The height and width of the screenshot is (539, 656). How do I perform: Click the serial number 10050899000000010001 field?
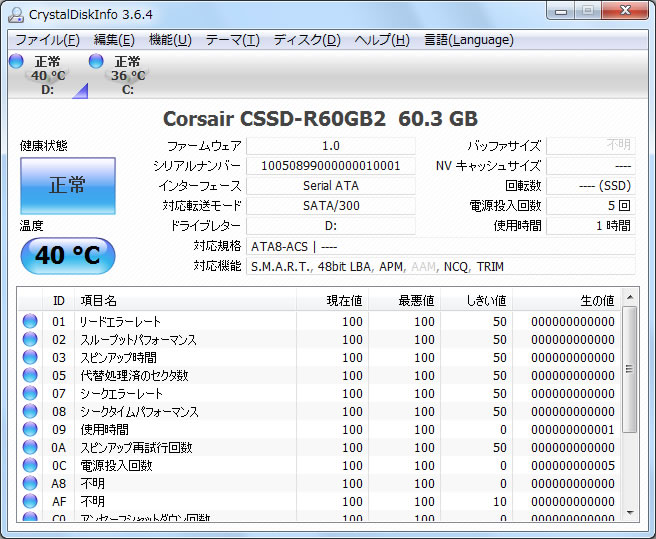coord(331,166)
